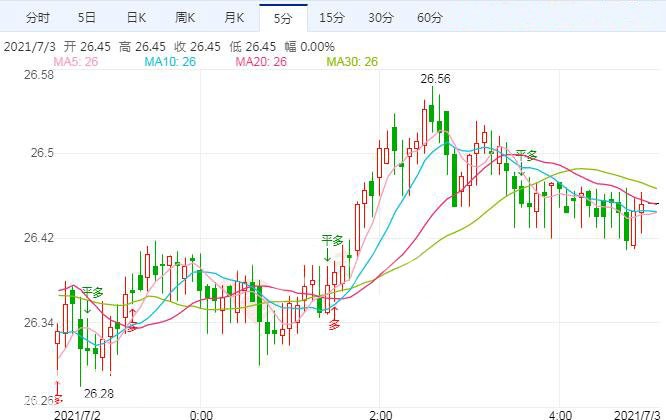Switch to the 分时 chart tab
This screenshot has height=420, width=666.
pos(37,18)
